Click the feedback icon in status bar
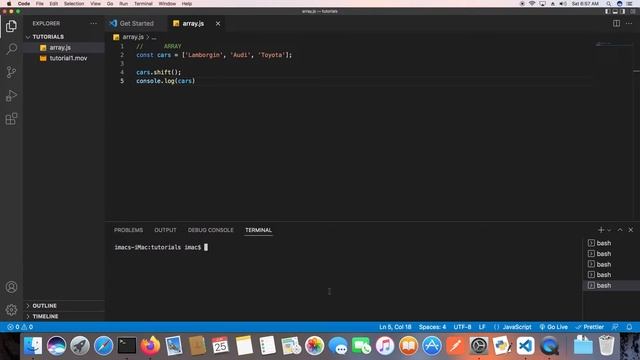 tap(615, 327)
